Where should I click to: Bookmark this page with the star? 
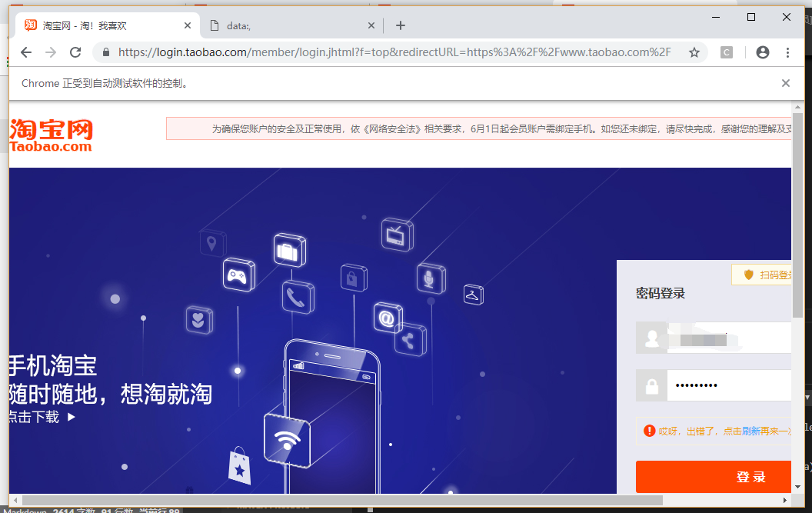tap(694, 52)
